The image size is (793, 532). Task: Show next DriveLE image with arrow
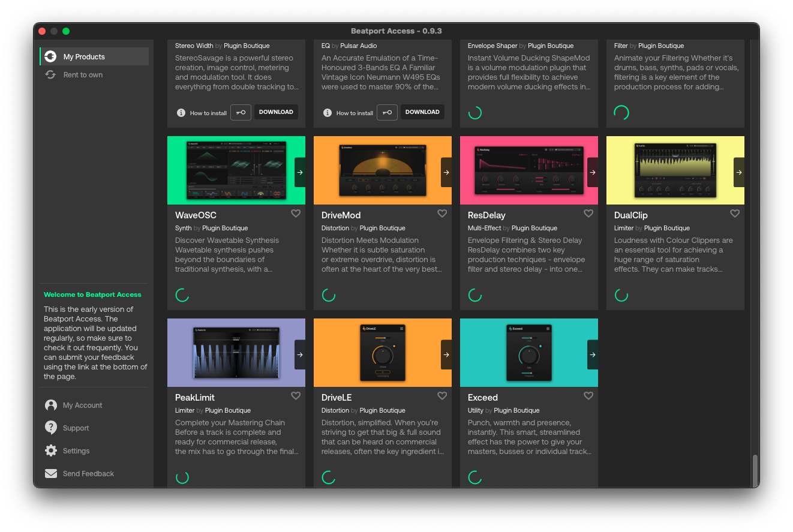[x=446, y=354]
